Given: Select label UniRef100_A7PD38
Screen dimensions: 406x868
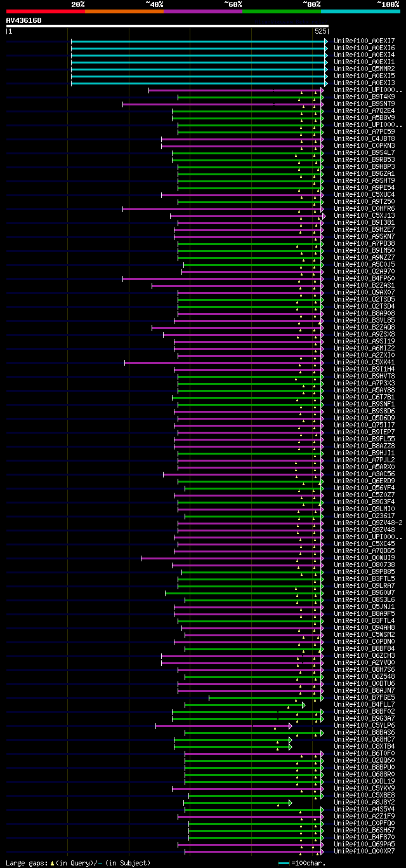Looking at the screenshot, I should 364,243.
